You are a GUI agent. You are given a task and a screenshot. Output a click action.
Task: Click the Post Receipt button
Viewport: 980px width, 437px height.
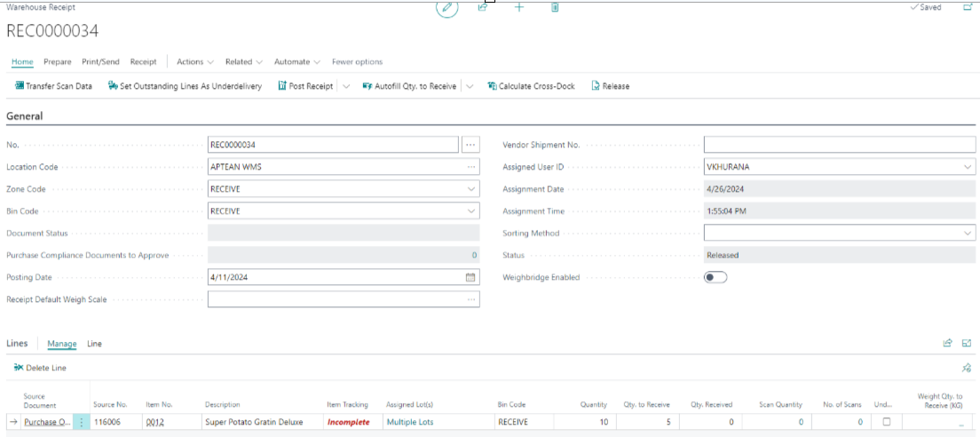click(x=306, y=86)
